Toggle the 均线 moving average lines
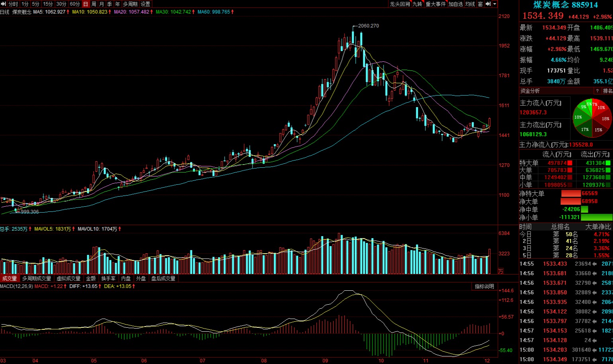 coord(470,4)
